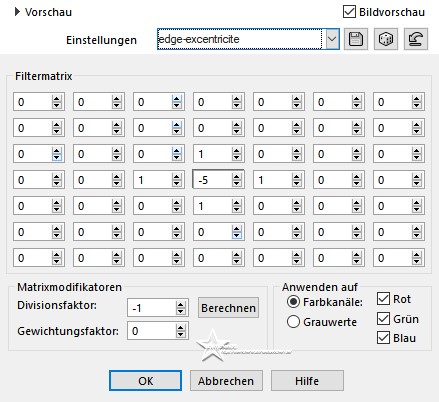Select the Grauwerte radio button
The width and height of the screenshot is (439, 402).
pyautogui.click(x=293, y=322)
